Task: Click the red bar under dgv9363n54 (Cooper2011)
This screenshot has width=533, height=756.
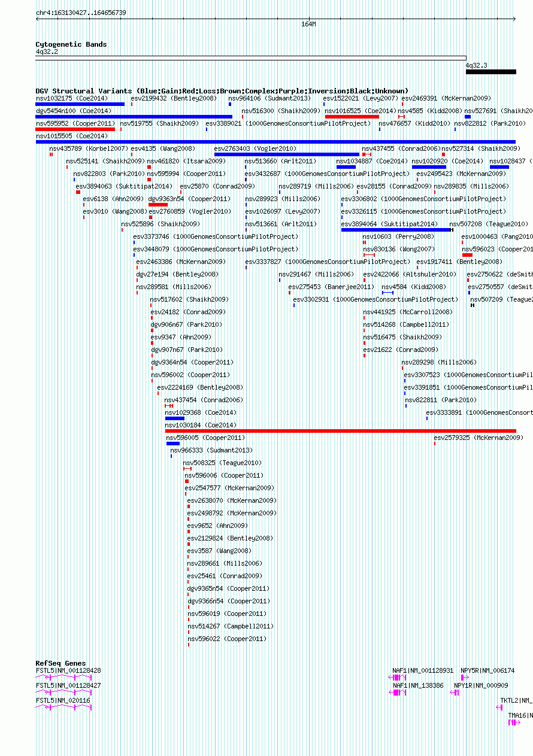Action: pos(158,205)
